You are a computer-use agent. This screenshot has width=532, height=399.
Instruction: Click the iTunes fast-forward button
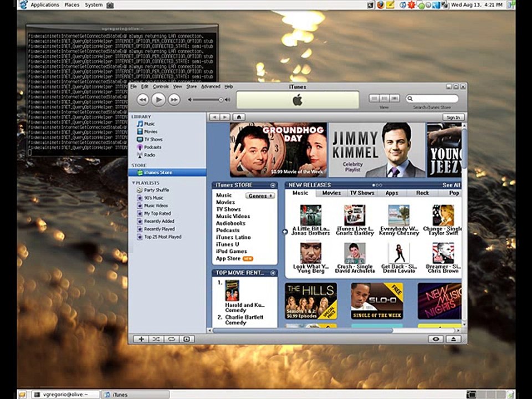(174, 100)
